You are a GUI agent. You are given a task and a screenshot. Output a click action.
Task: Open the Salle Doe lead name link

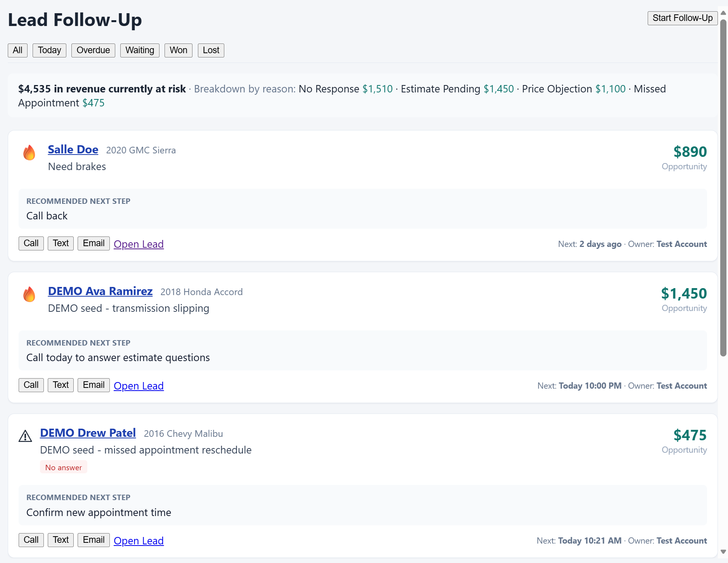pos(73,149)
